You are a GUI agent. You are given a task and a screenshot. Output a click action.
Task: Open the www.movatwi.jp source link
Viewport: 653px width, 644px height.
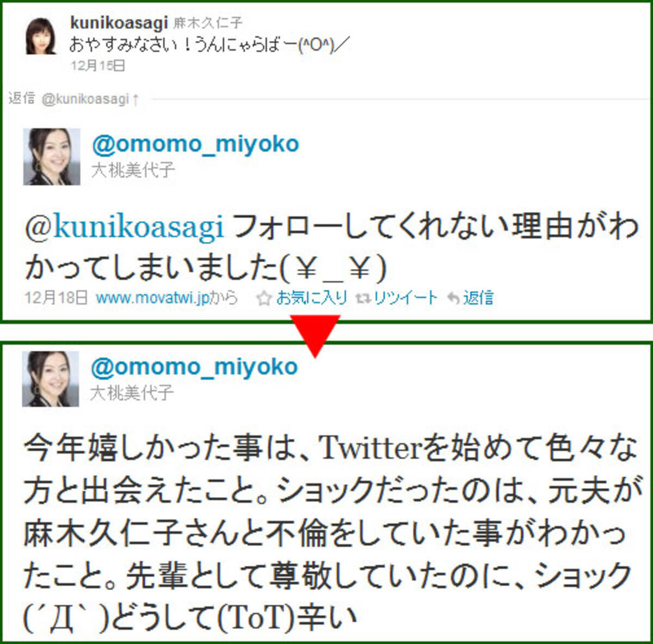pyautogui.click(x=152, y=298)
